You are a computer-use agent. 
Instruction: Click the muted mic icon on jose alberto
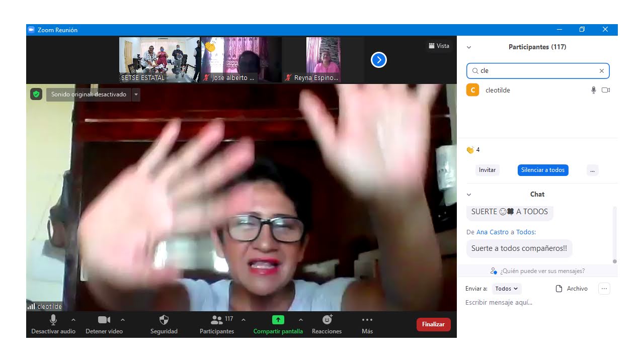(206, 78)
